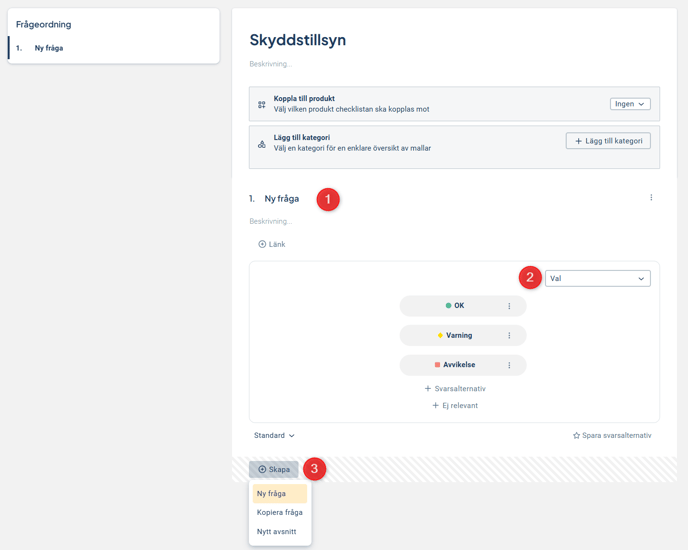The width and height of the screenshot is (688, 550).
Task: Select Ny fråga from Skapa menu
Action: (279, 494)
